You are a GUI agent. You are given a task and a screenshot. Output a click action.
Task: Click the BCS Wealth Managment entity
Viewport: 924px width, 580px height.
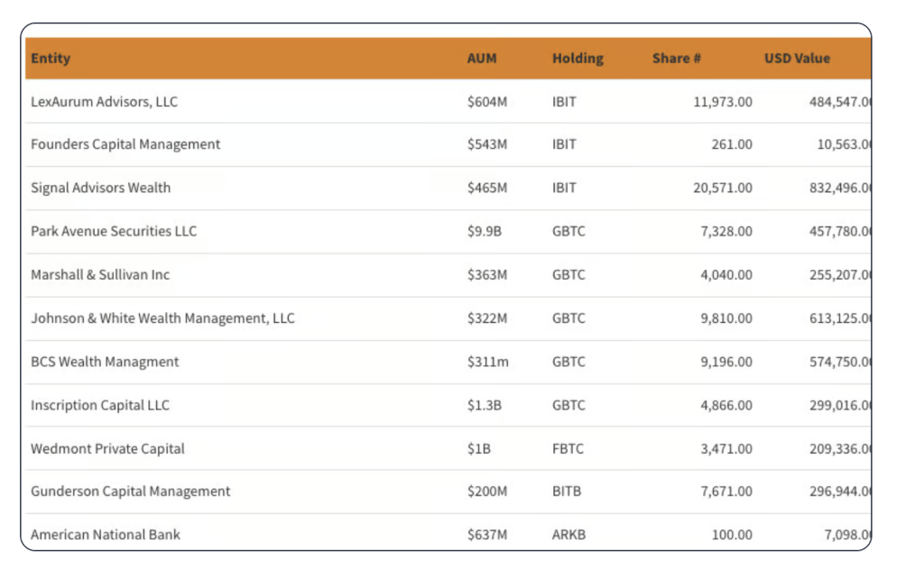click(x=105, y=361)
